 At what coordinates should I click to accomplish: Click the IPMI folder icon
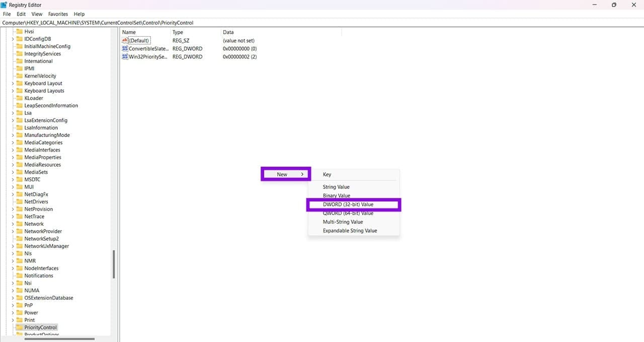[20, 69]
